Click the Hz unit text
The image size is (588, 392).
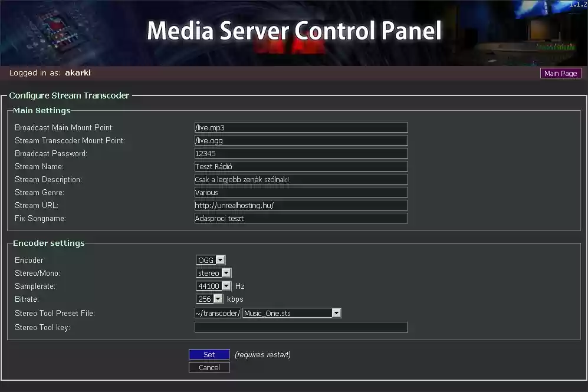tap(240, 286)
